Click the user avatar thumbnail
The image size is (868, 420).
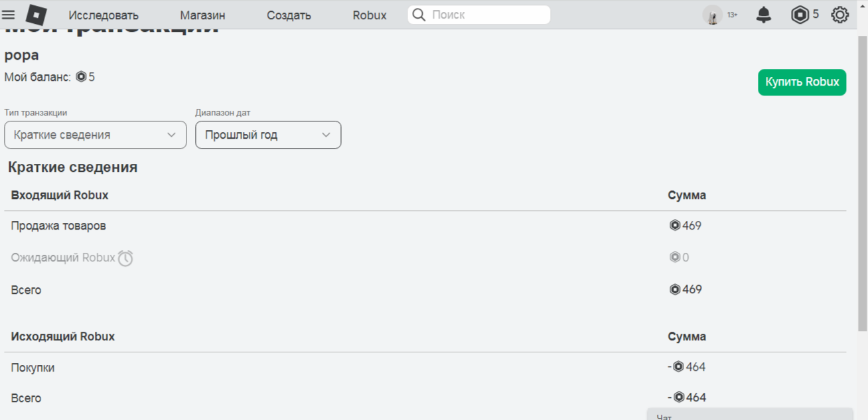pos(713,15)
